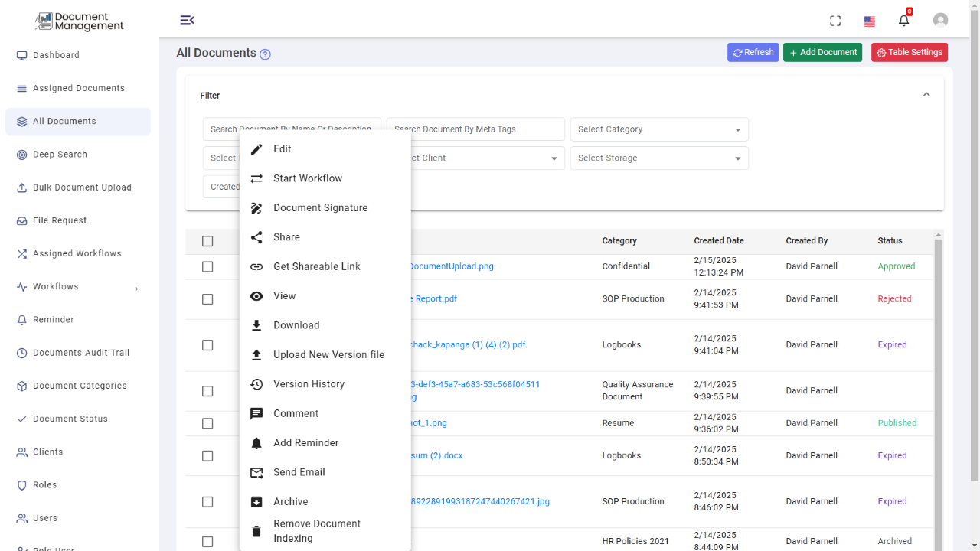The image size is (980, 551).
Task: Select the Share icon in context menu
Action: 256,237
